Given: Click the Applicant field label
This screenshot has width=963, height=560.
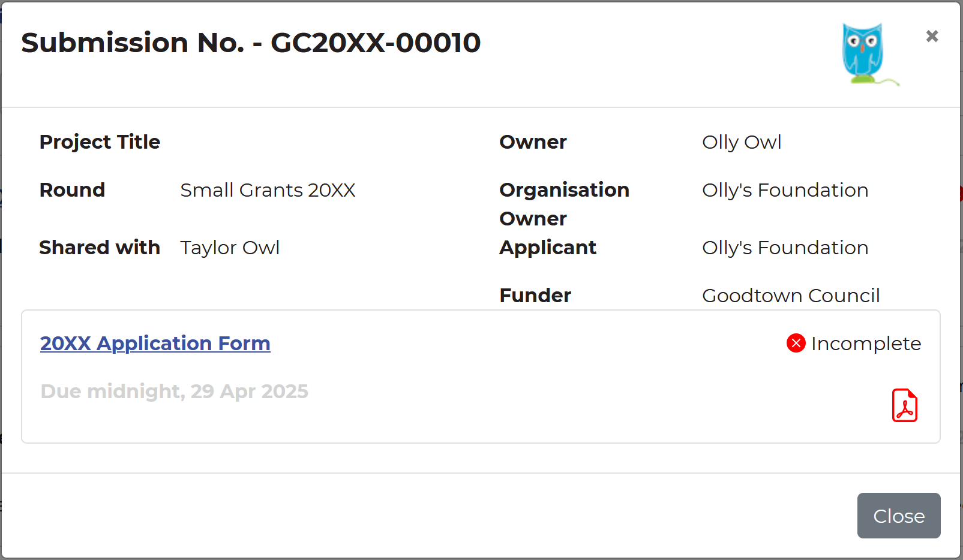Looking at the screenshot, I should click(548, 248).
